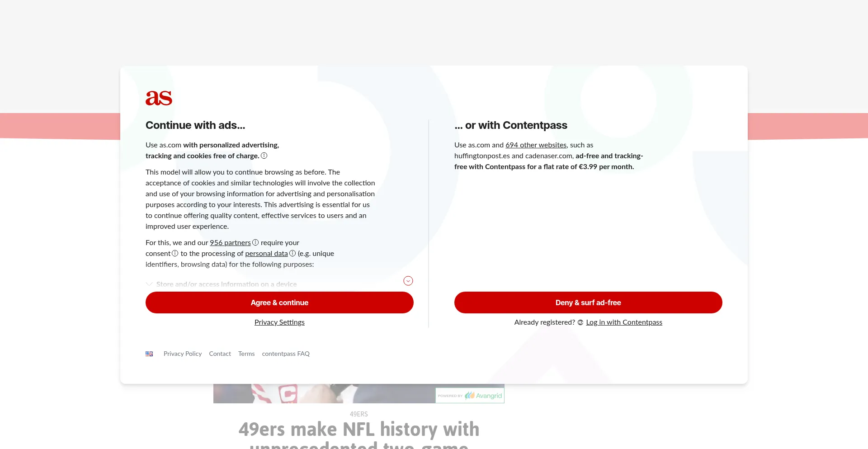Open the Privacy Settings link

[x=279, y=322]
